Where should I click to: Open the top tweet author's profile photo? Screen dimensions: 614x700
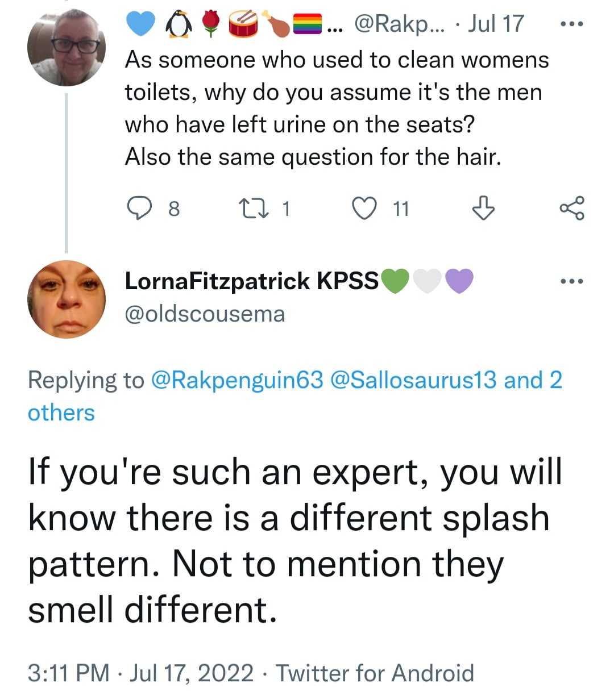[67, 48]
